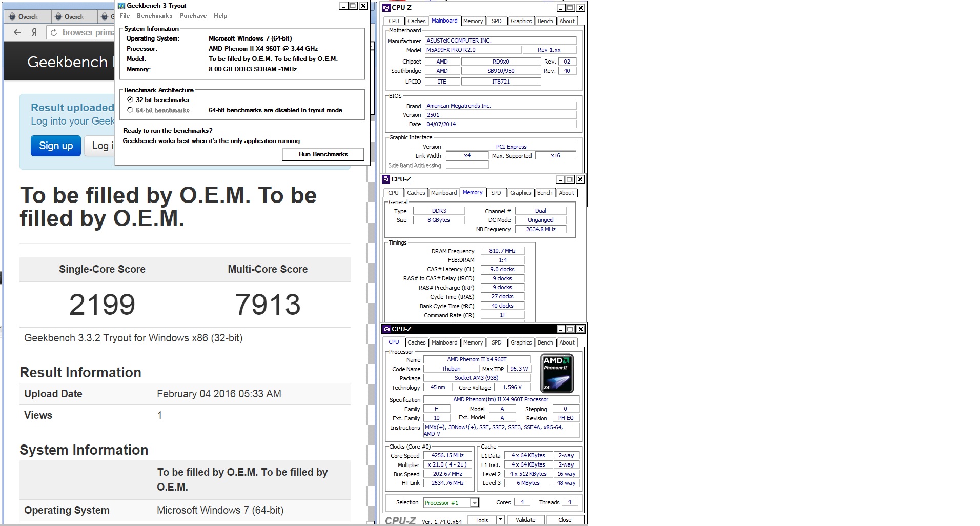This screenshot has height=526, width=980.
Task: Click the title icon of the CPU-Z window showing Memory
Action: click(x=386, y=179)
